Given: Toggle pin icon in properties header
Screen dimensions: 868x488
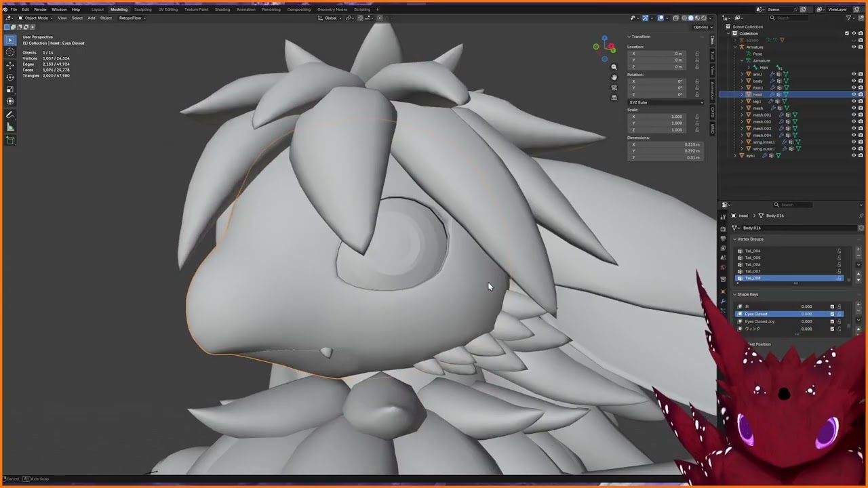Looking at the screenshot, I should [861, 216].
